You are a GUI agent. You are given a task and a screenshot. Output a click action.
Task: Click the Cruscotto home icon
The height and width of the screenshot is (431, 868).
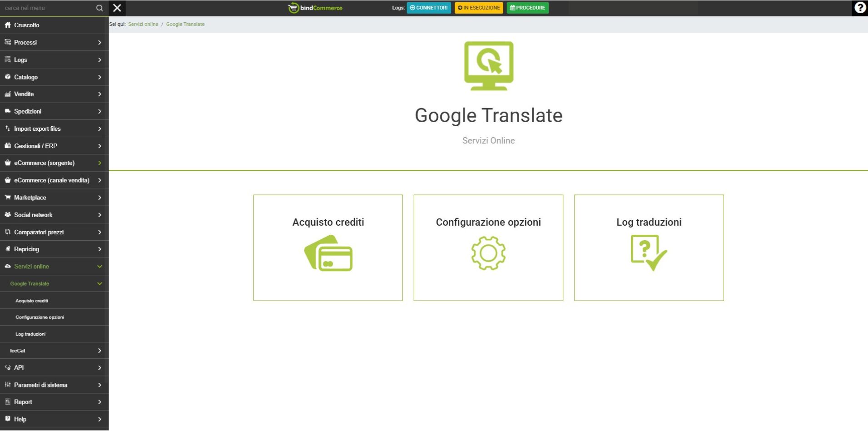(x=8, y=25)
